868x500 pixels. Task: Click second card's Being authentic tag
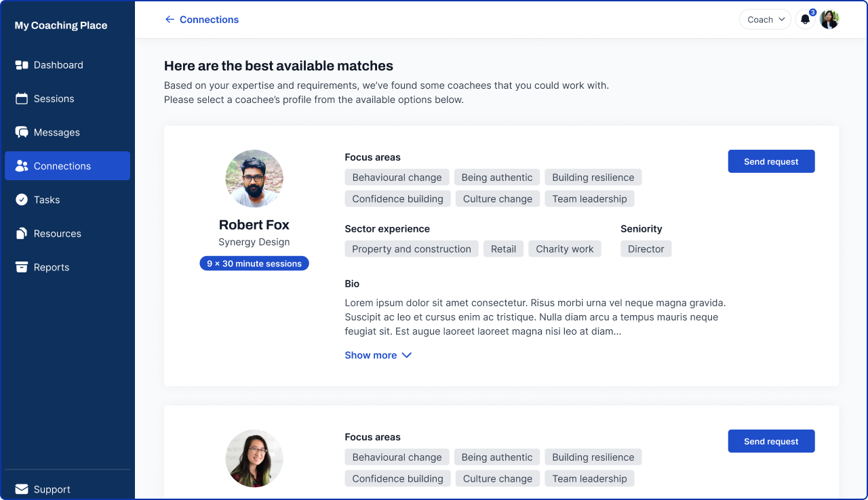tap(497, 457)
